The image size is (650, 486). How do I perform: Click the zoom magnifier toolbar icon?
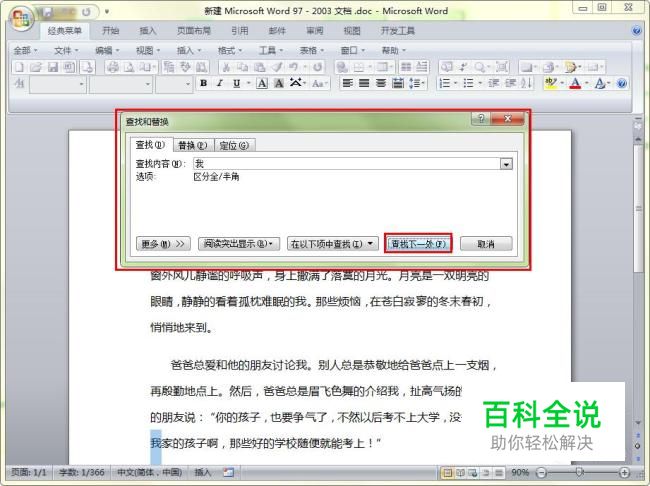pyautogui.click(x=480, y=67)
